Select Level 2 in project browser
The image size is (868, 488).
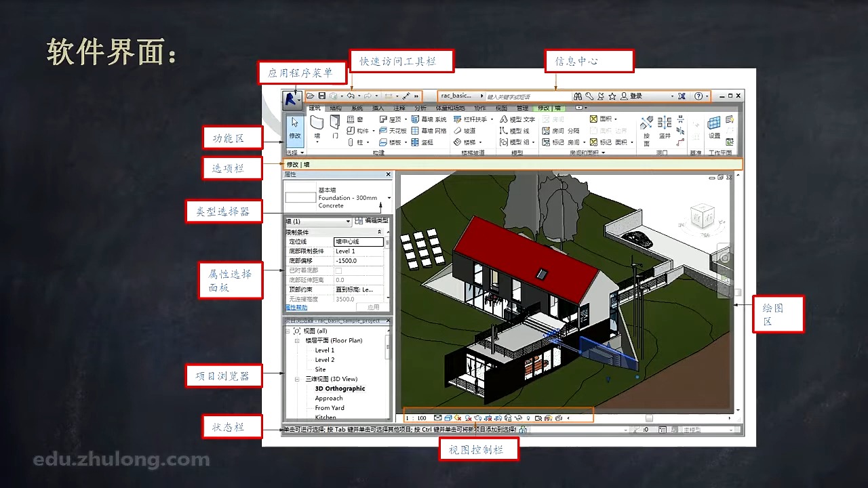tap(324, 360)
